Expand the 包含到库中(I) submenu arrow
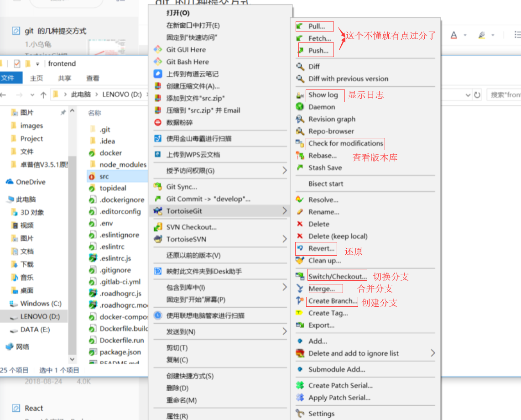This screenshot has width=521, height=420. 284,287
